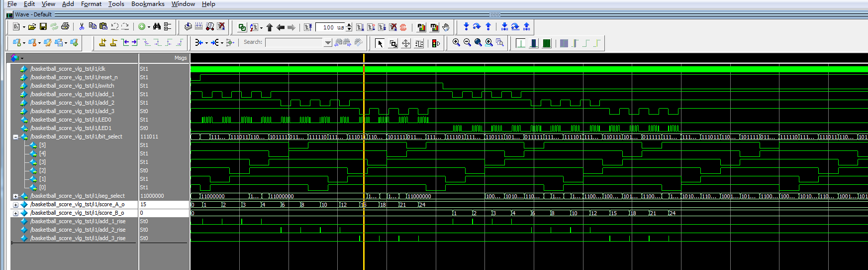Click the Step Over curved arrow icon
Image resolution: width=868 pixels, height=270 pixels.
(x=477, y=27)
